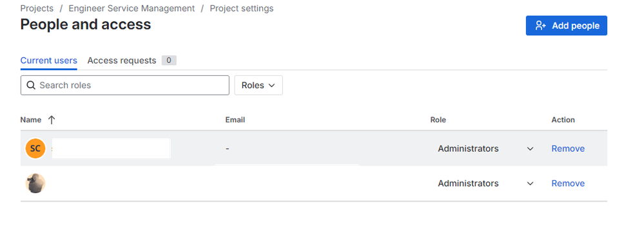The height and width of the screenshot is (233, 644).
Task: Remove the second user in list
Action: click(568, 183)
